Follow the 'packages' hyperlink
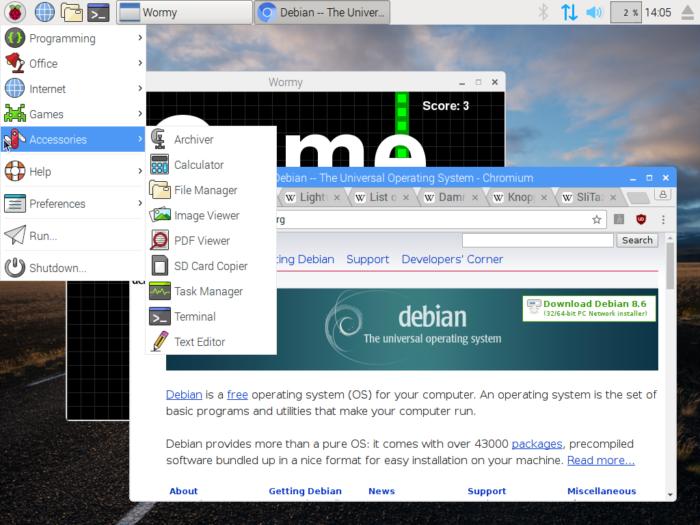This screenshot has width=700, height=525. point(537,444)
